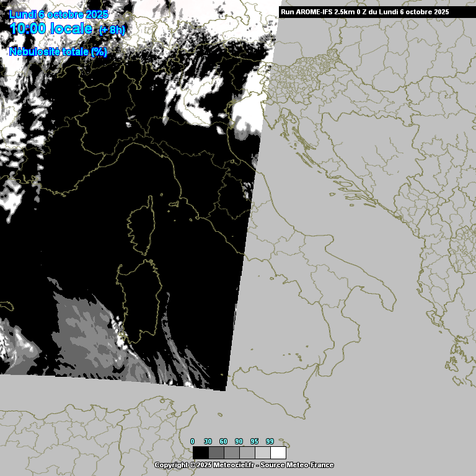This screenshot has height=476, width=476.
Task: Click the "Lundi 6 octobre 2025" date label
Action: point(59,14)
